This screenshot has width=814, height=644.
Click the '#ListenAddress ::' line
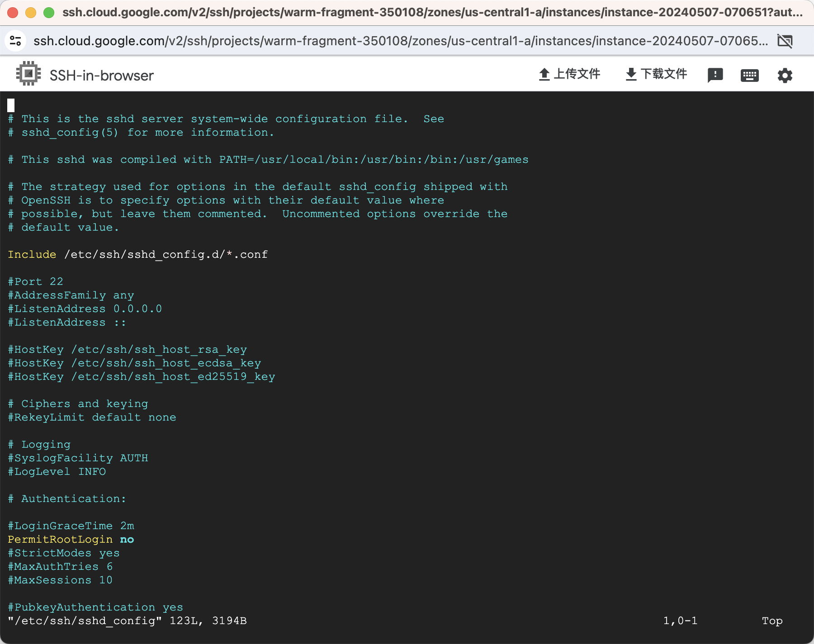[67, 322]
